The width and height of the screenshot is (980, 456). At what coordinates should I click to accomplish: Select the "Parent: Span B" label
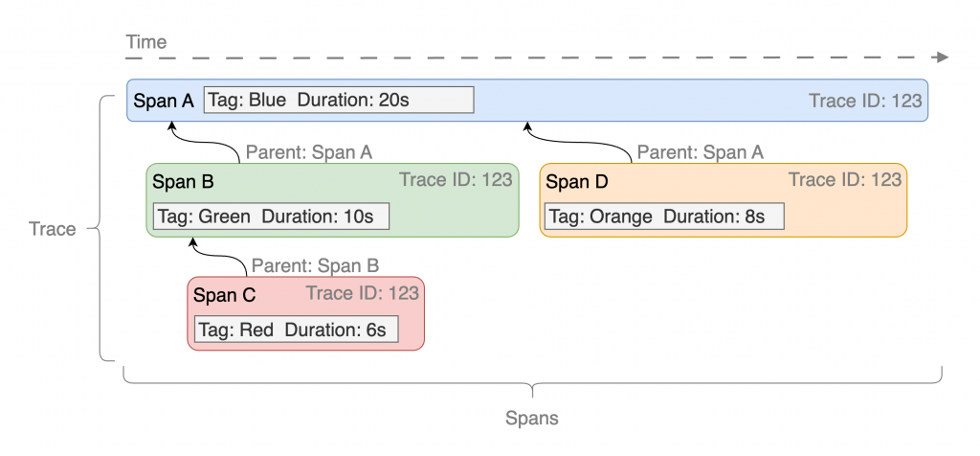(314, 265)
